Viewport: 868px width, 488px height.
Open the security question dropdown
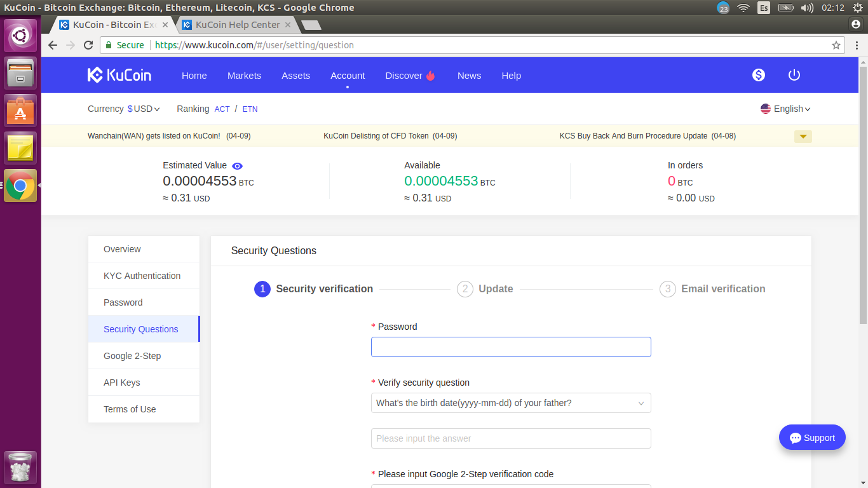click(510, 402)
